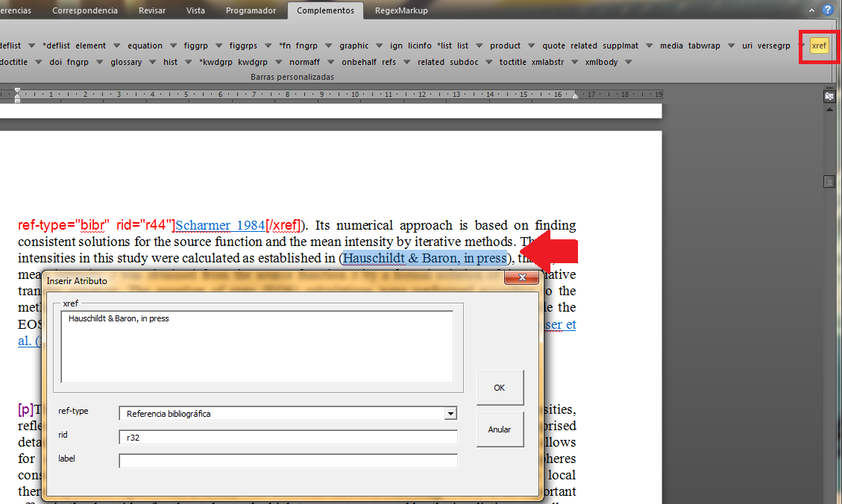The width and height of the screenshot is (842, 504).
Task: Expand the ref-type dropdown list
Action: tap(450, 414)
